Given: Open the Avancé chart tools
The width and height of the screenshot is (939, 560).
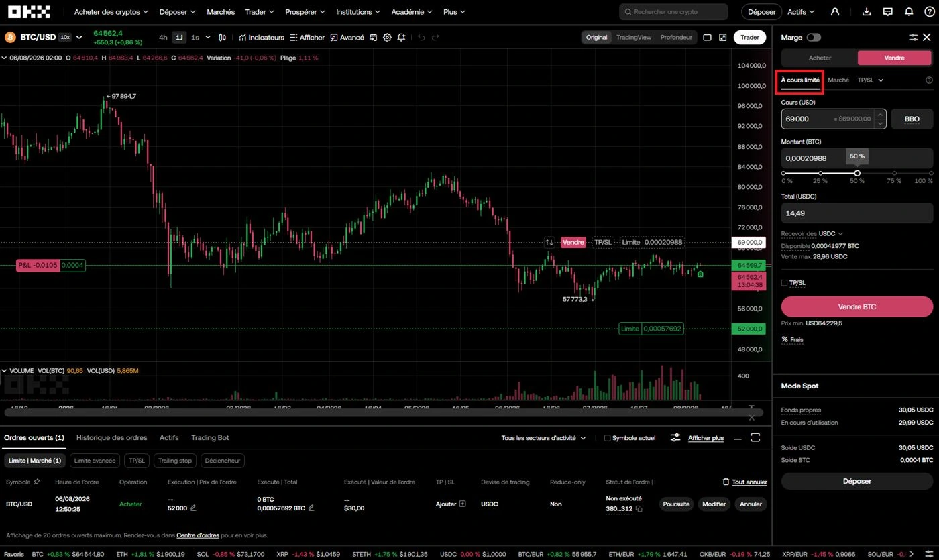Looking at the screenshot, I should (347, 38).
